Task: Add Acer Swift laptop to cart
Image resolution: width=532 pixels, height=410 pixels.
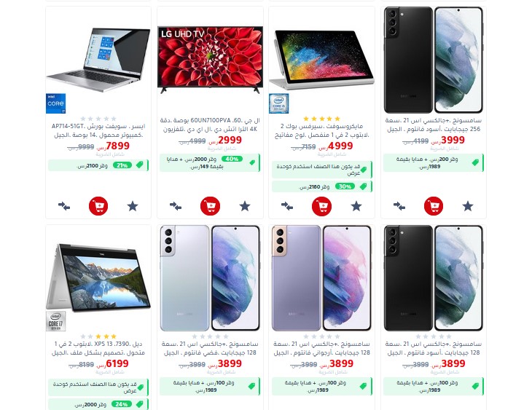Action: point(98,206)
